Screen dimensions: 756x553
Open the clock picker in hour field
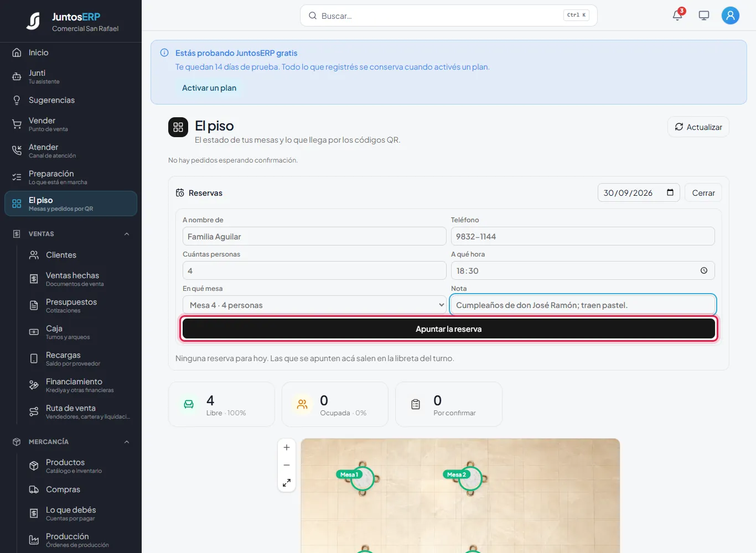[704, 270]
